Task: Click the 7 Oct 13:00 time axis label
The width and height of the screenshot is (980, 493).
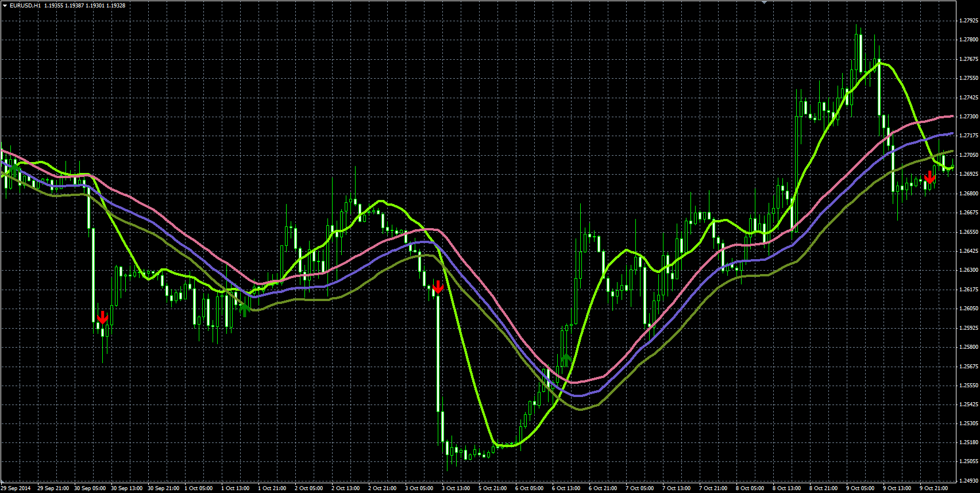Action: pyautogui.click(x=677, y=488)
